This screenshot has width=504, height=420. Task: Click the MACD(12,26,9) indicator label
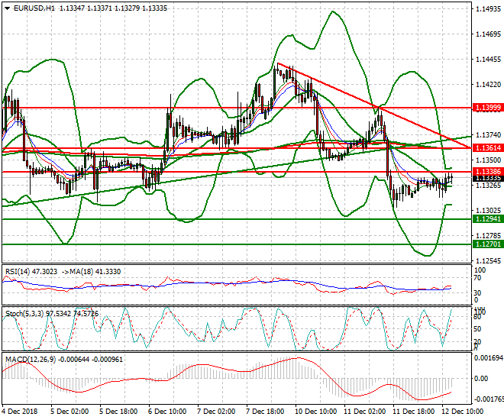(27, 358)
